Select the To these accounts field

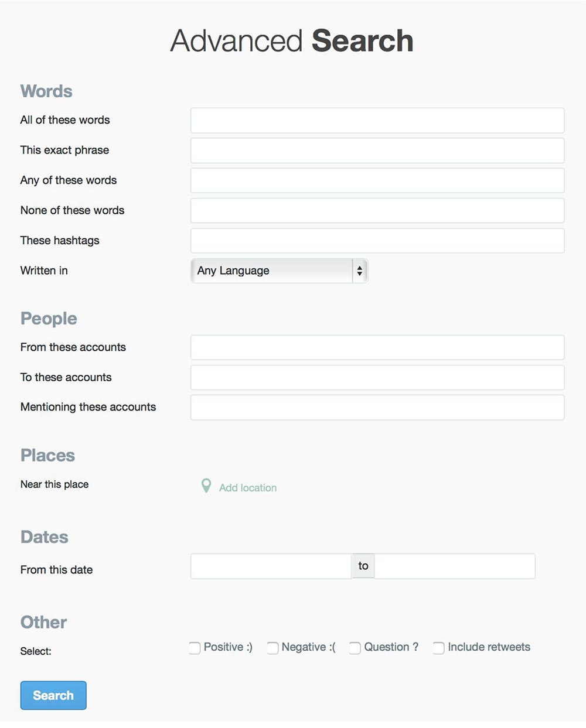(x=377, y=378)
